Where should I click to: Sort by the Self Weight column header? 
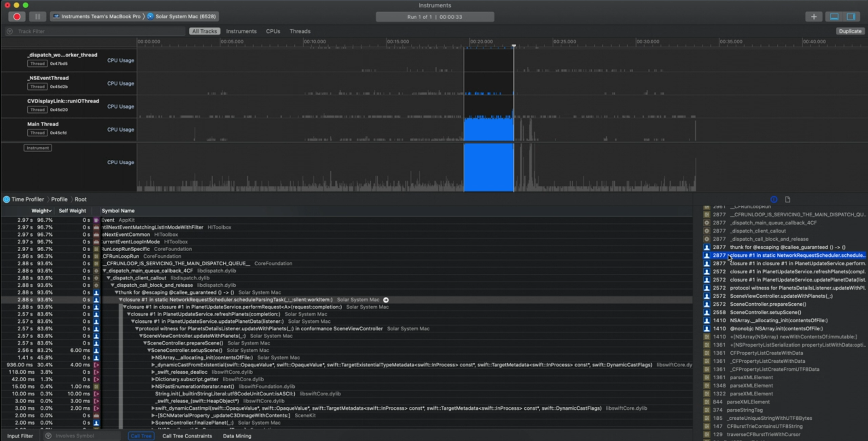(x=72, y=211)
